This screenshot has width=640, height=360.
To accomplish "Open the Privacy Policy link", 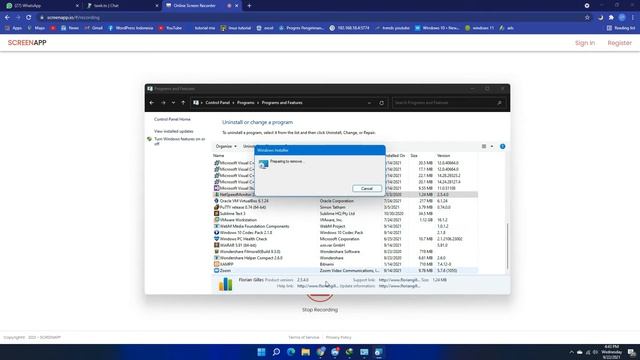I will point(338,338).
